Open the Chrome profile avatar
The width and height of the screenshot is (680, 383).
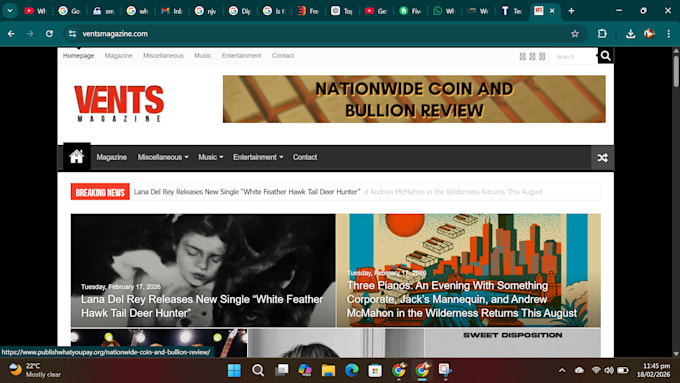point(649,33)
